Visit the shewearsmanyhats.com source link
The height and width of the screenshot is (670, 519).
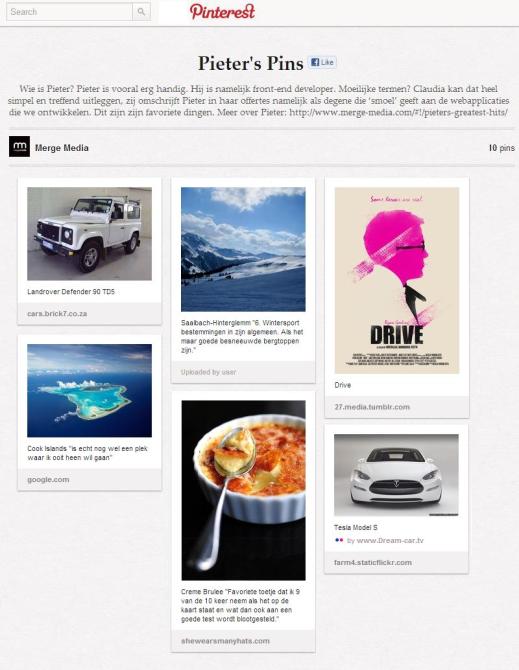pyautogui.click(x=225, y=641)
